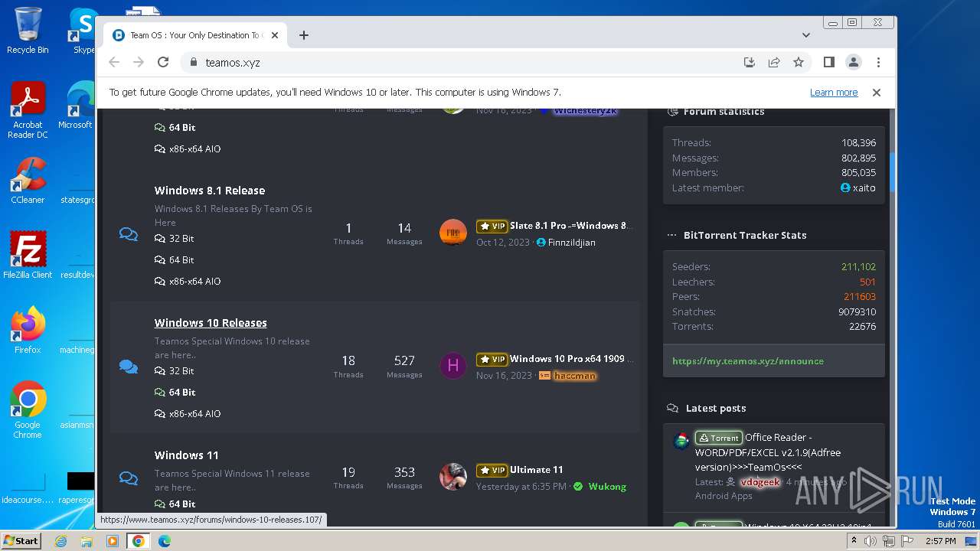Click the Latest posts heading
Screen dimensions: 980x551
point(716,409)
